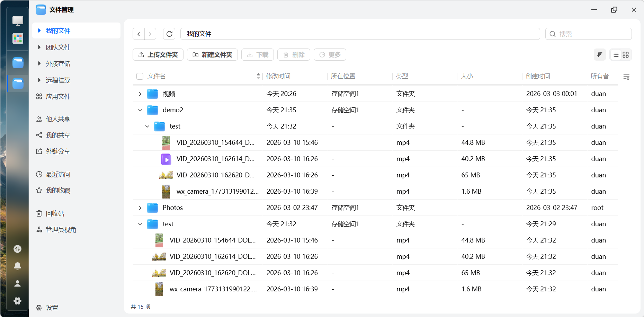Switch to list view layout

[615, 55]
